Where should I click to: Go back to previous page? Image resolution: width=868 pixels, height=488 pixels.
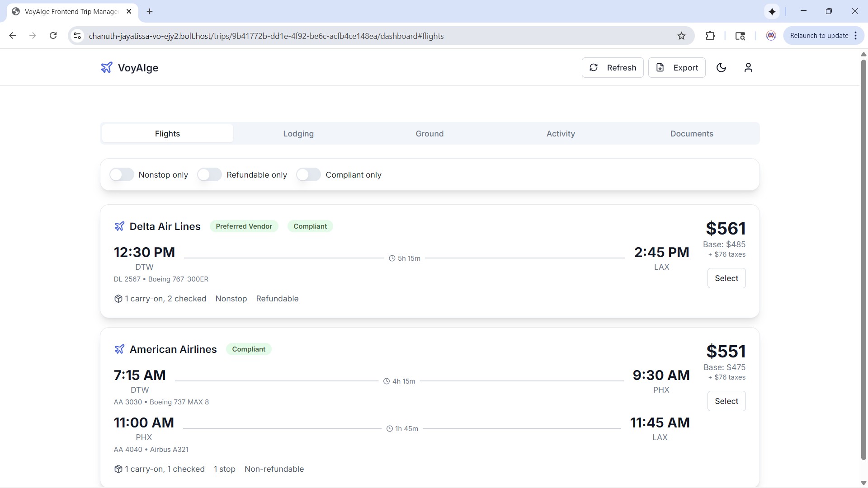click(13, 36)
